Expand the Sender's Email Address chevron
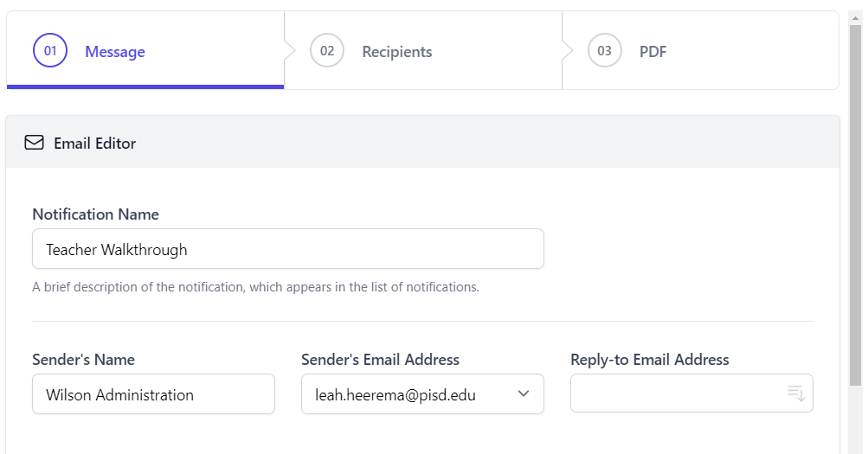Image resolution: width=868 pixels, height=454 pixels. pos(523,393)
